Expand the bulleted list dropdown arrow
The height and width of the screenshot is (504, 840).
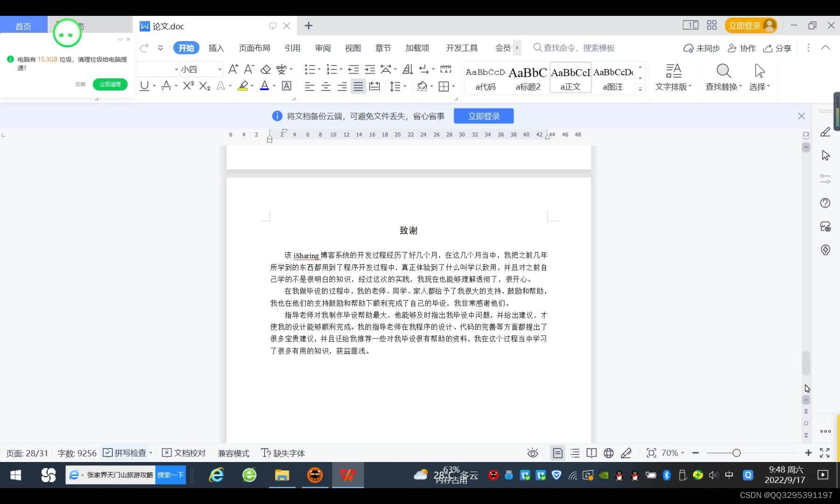(x=319, y=70)
